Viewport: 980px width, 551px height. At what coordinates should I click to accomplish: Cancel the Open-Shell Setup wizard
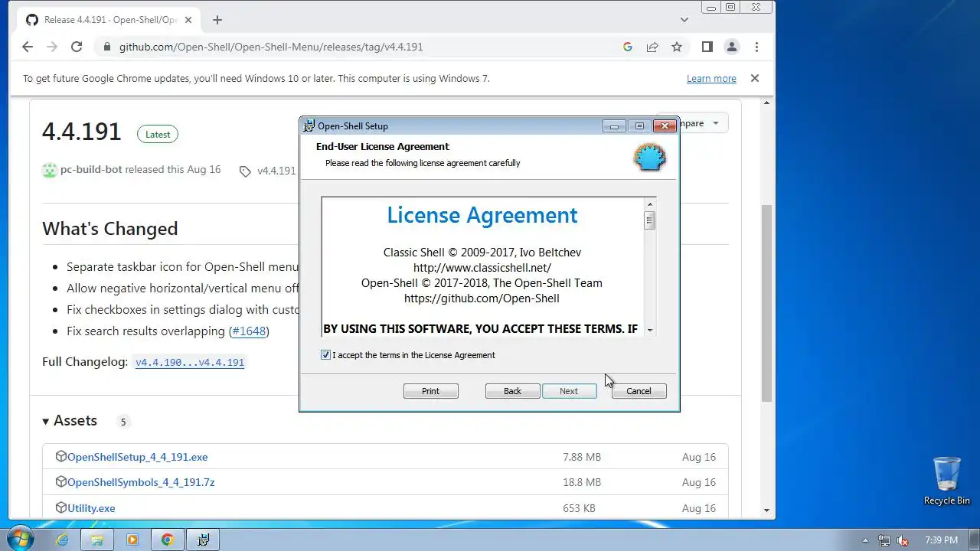[639, 391]
